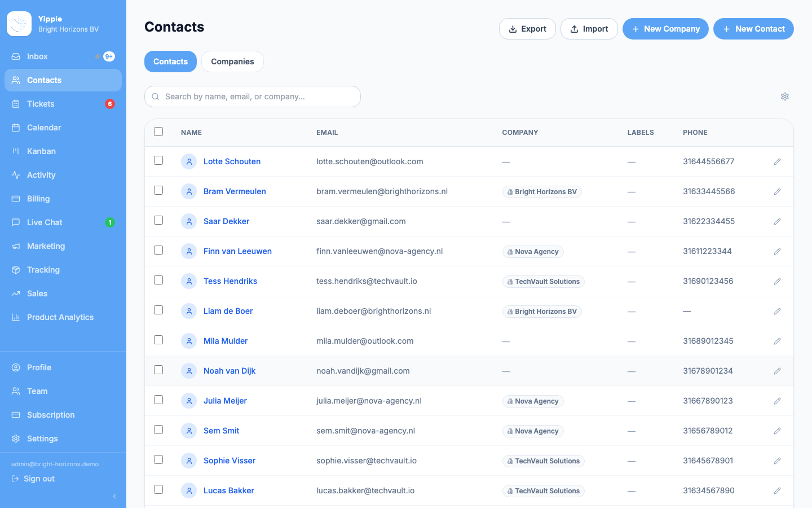Image resolution: width=812 pixels, height=508 pixels.
Task: Go to the Kanban board
Action: tap(63, 151)
